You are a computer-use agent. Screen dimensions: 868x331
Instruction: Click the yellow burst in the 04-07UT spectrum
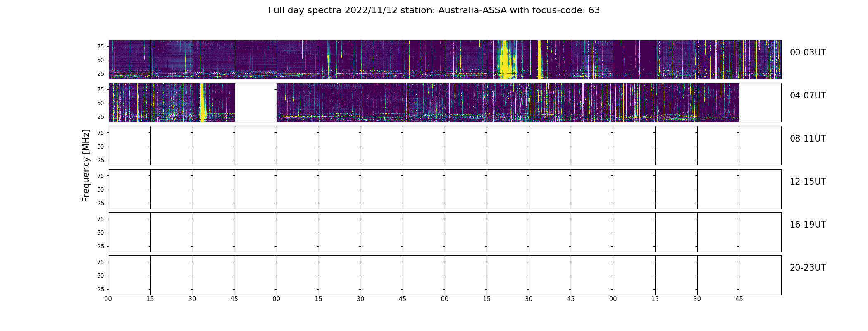pyautogui.click(x=203, y=103)
